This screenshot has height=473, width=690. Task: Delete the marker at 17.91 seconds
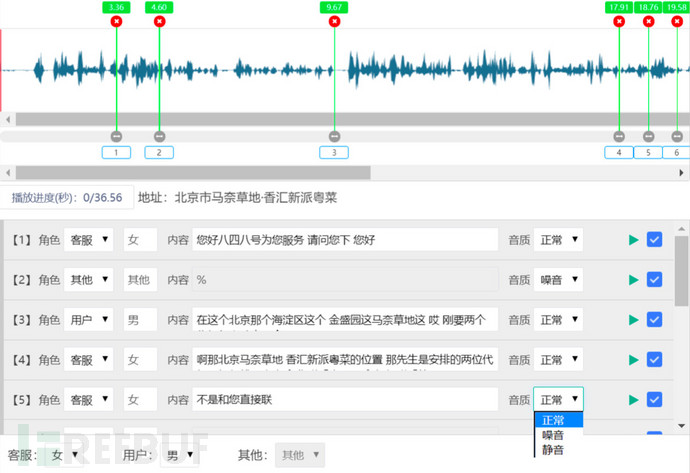coord(619,21)
